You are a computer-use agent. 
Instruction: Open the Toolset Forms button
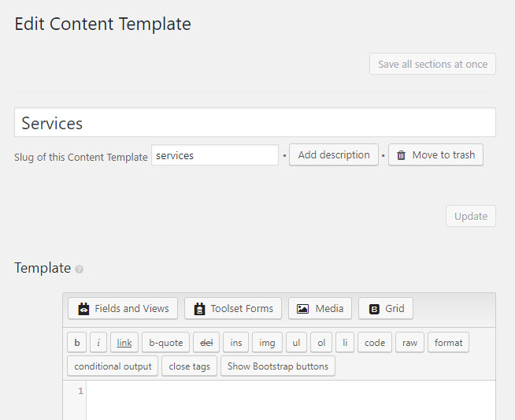pyautogui.click(x=233, y=309)
